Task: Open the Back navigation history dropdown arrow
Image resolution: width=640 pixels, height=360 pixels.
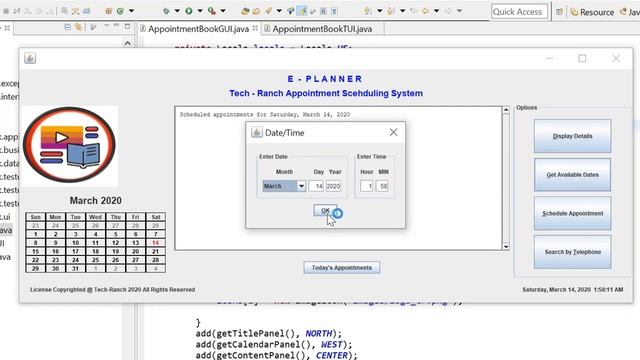Action: pos(436,11)
